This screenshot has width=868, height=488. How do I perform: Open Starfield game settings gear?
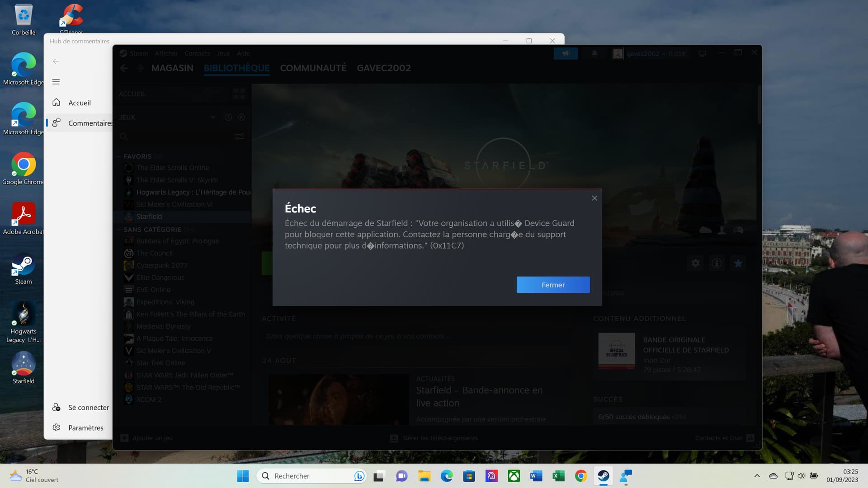(696, 263)
